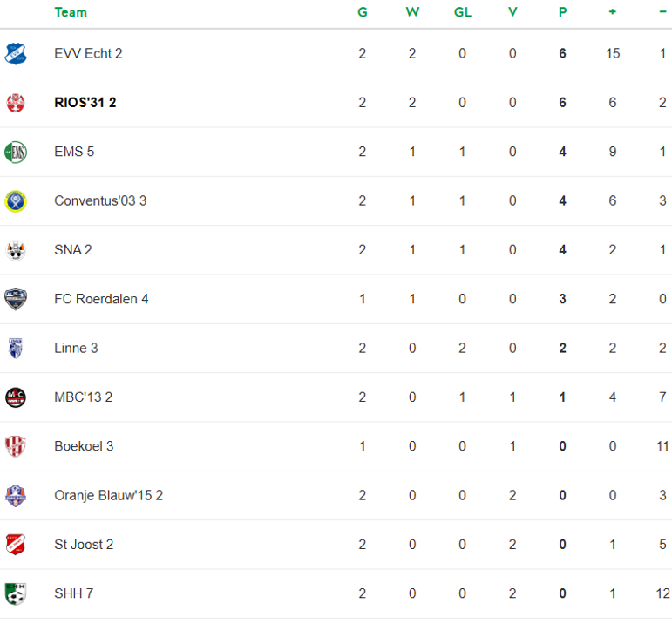This screenshot has width=672, height=624.
Task: Click the SHH 7 football logo
Action: [16, 593]
